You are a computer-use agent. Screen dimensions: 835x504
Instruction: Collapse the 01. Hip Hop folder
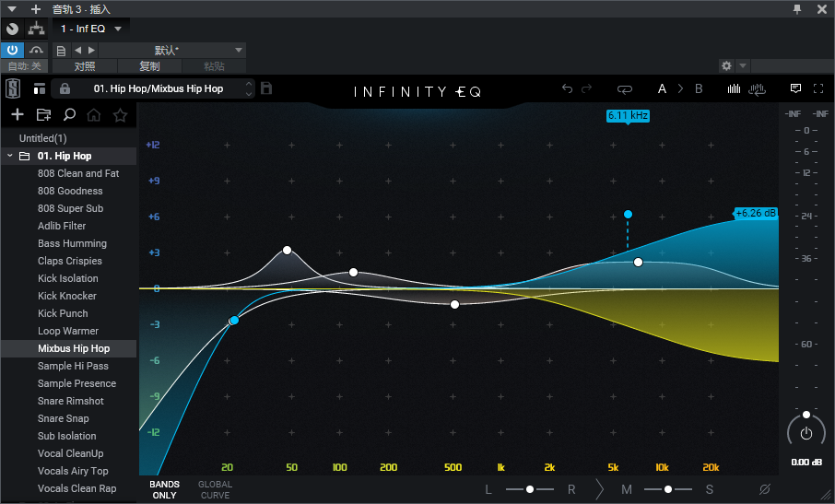[x=9, y=156]
